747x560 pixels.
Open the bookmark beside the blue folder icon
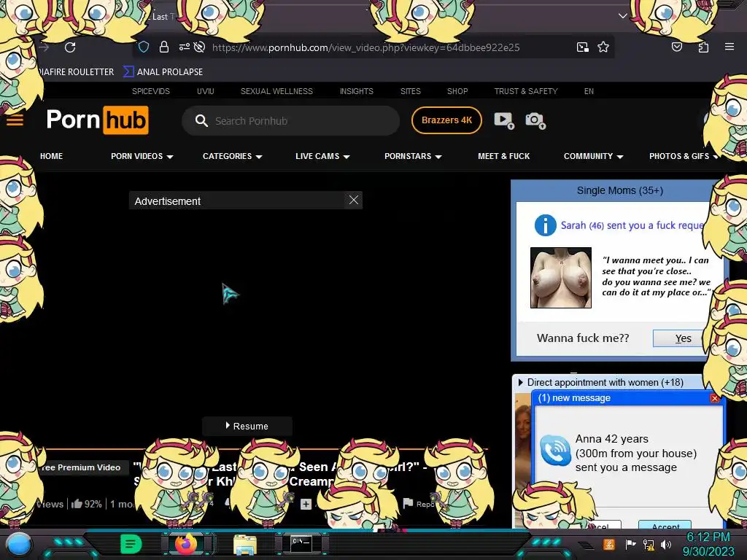click(163, 72)
